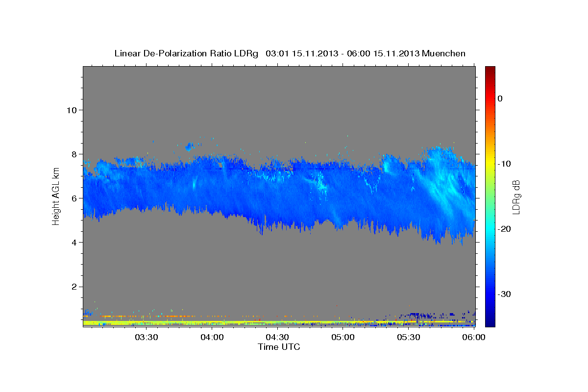Click the 'Height AGL km' axis label
The width and height of the screenshot is (588, 392).
(56, 196)
